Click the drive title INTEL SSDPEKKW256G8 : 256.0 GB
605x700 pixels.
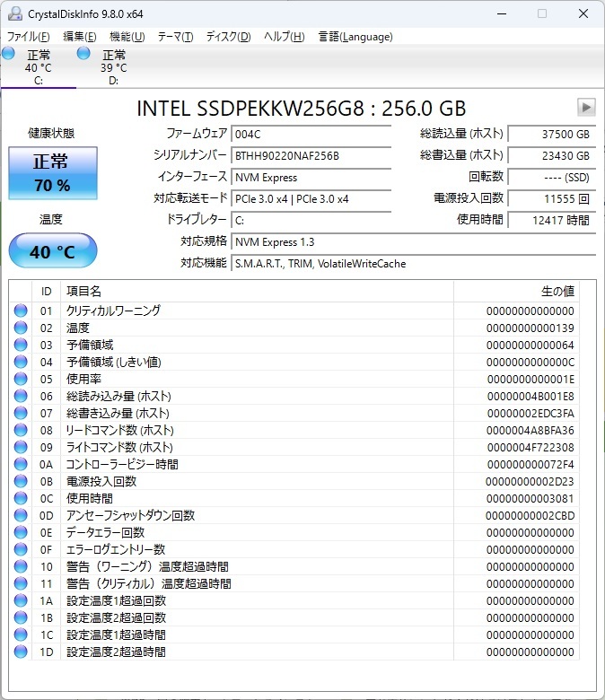(x=302, y=108)
